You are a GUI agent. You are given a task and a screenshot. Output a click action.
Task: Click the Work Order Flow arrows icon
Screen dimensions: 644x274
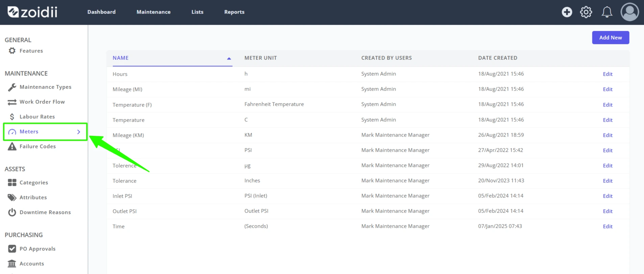click(x=12, y=102)
